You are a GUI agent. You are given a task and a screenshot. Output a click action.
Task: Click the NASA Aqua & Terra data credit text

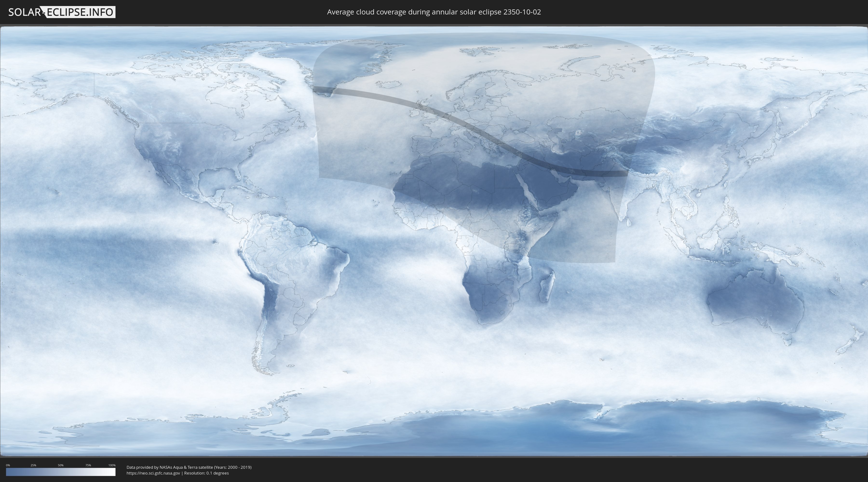tap(189, 467)
